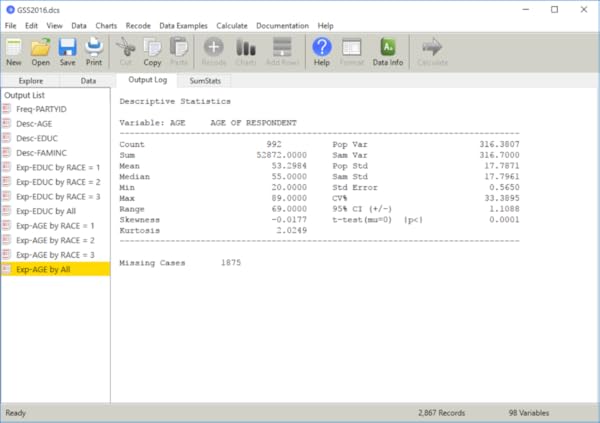Image resolution: width=600 pixels, height=423 pixels.
Task: Click the document icon beside Desc-AGE
Action: 7,124
